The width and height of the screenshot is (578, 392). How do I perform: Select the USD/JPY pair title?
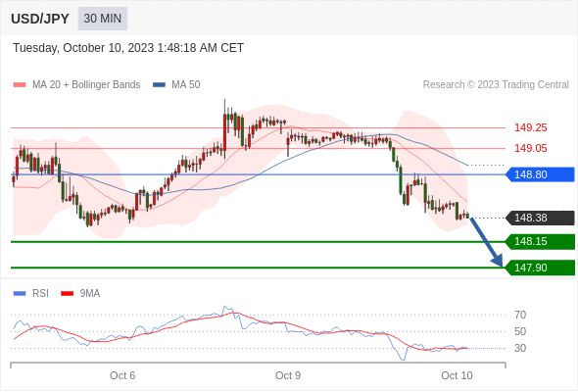(x=40, y=19)
